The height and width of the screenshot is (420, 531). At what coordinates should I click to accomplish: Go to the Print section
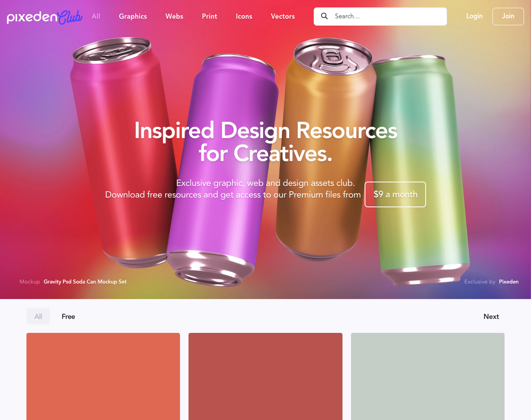[210, 16]
